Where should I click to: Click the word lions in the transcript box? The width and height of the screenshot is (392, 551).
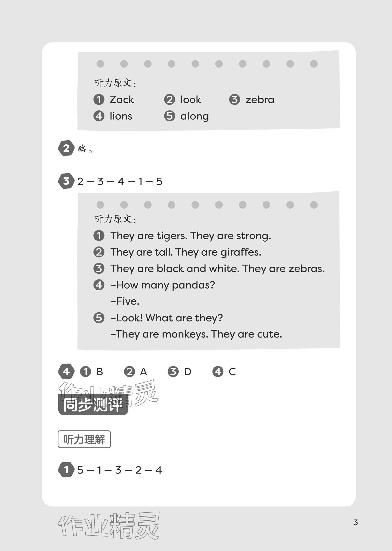point(121,116)
